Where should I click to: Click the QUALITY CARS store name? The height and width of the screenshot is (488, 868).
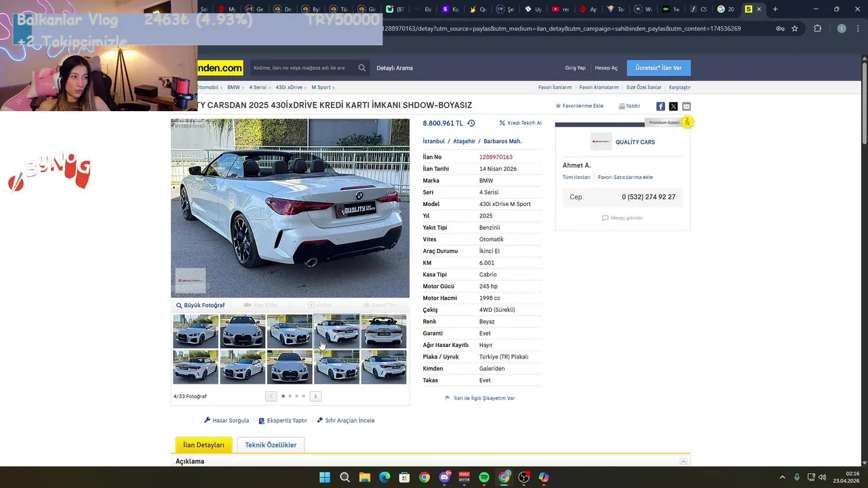pos(635,142)
